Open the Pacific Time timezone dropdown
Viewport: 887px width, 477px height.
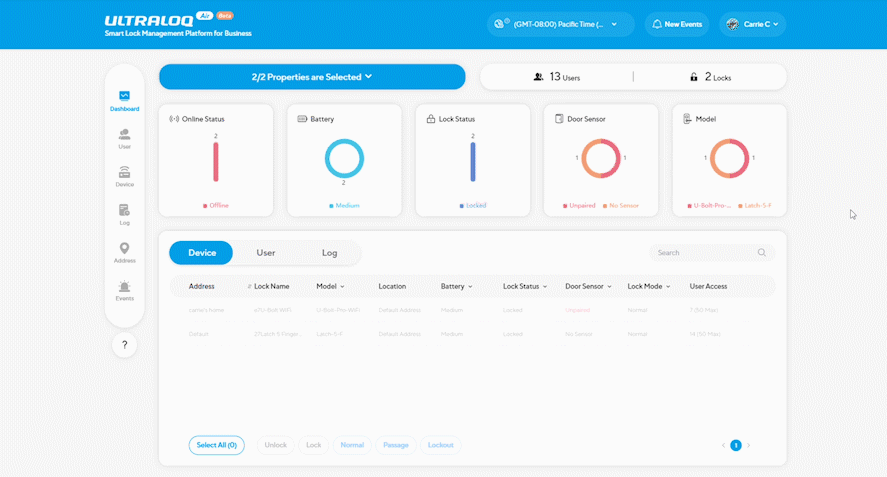pos(561,24)
